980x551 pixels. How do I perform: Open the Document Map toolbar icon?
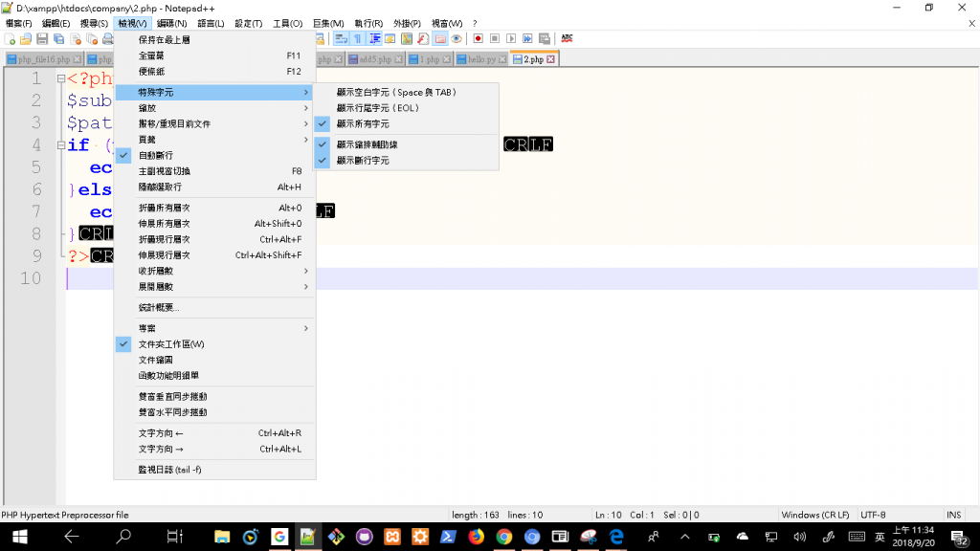pyautogui.click(x=407, y=38)
